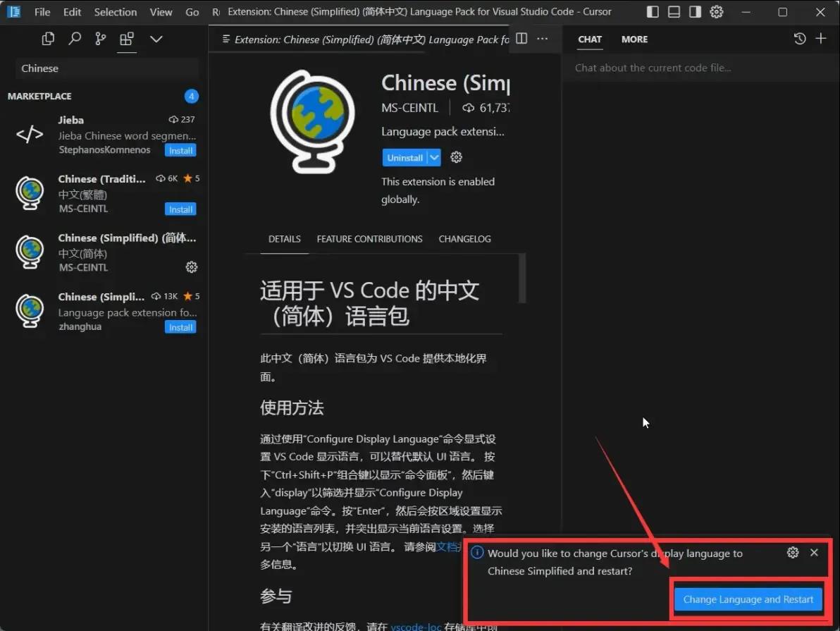Open the Uninstall button dropdown arrow
The width and height of the screenshot is (840, 631).
pos(433,157)
